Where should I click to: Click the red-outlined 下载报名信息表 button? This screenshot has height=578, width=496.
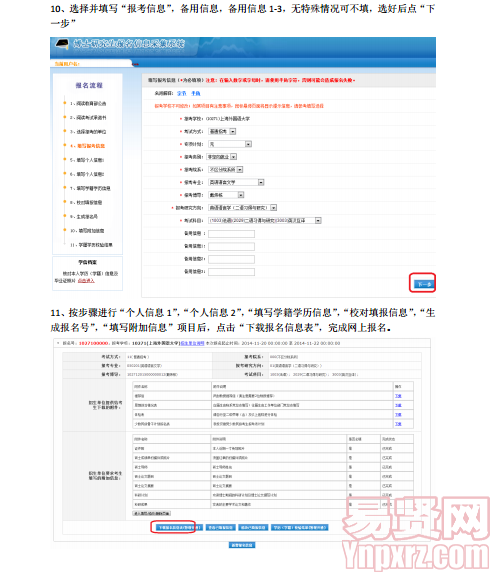(x=178, y=527)
